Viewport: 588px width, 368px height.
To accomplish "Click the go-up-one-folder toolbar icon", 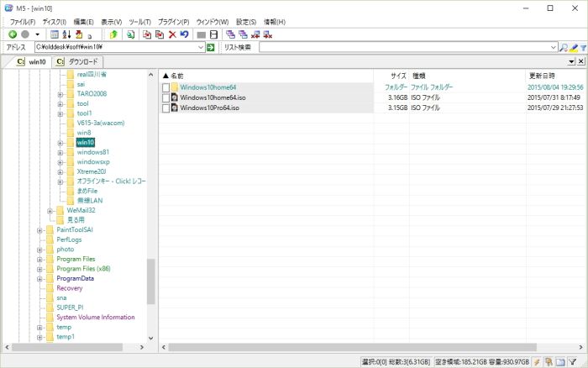I will [114, 34].
